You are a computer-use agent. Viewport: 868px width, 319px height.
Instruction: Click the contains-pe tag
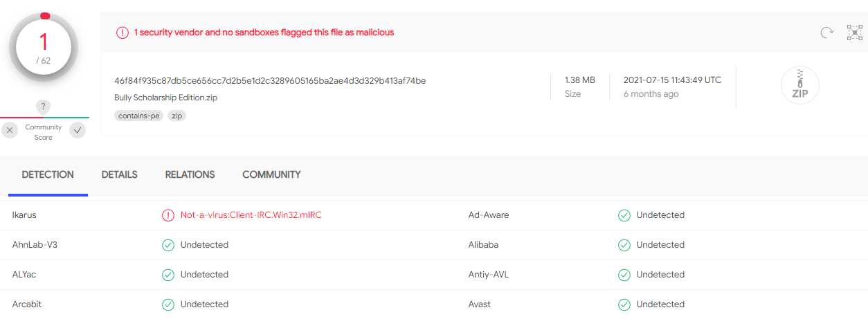pyautogui.click(x=139, y=116)
